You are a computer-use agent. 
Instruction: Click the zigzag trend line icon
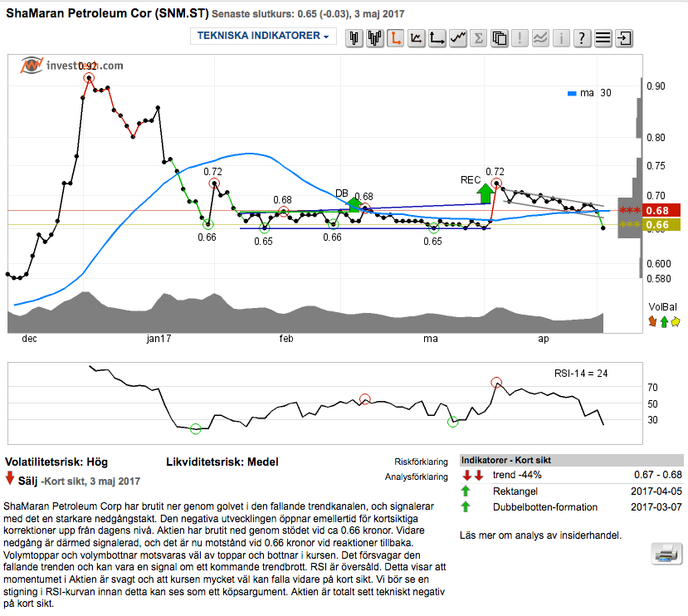pos(458,38)
